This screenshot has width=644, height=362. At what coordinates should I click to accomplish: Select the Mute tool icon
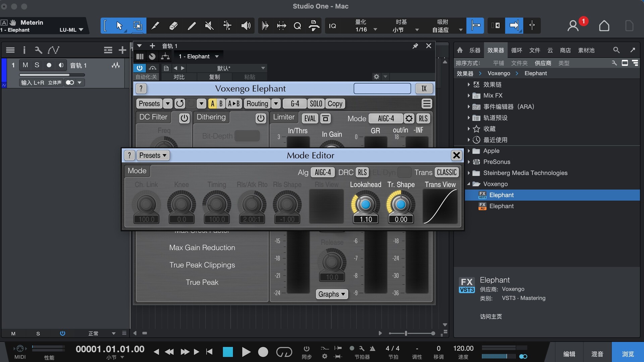209,26
